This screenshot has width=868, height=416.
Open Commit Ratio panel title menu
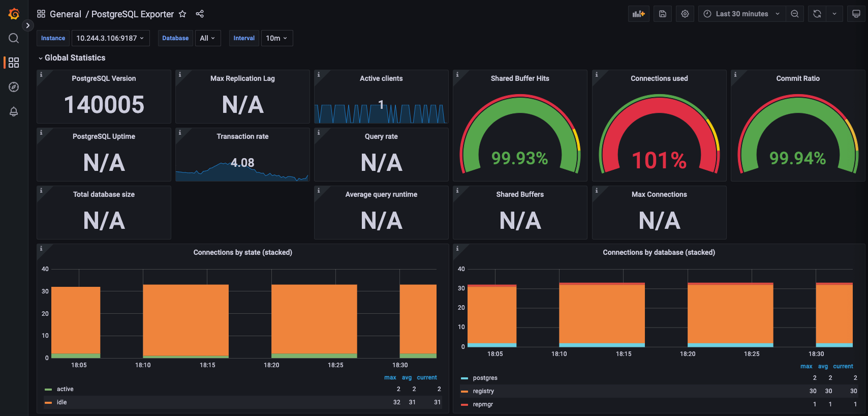pyautogui.click(x=798, y=78)
